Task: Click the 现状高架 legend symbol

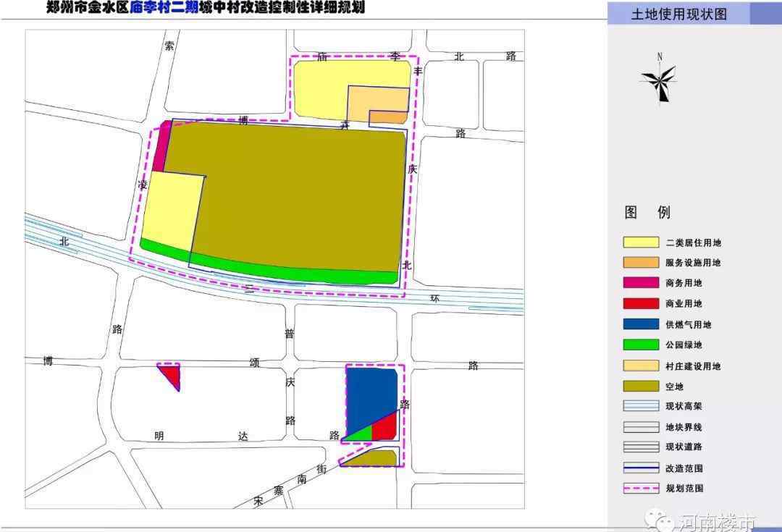Action: (x=641, y=407)
